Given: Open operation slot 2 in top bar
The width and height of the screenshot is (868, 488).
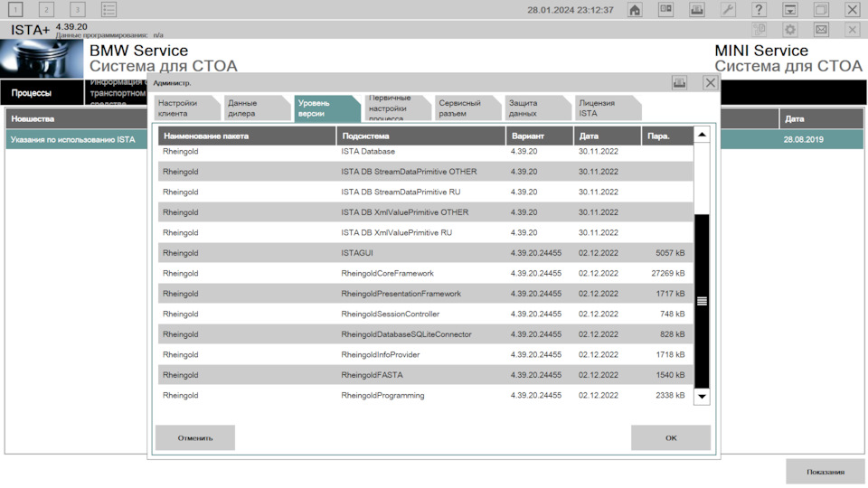Looking at the screenshot, I should pos(46,9).
